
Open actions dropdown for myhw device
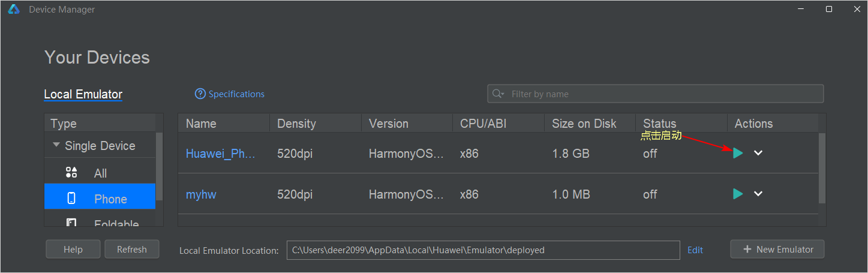tap(758, 194)
